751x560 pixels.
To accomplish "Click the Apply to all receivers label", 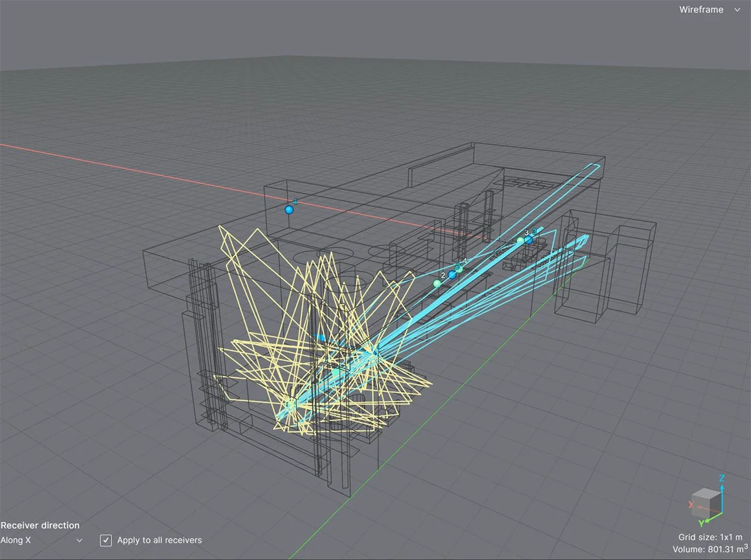I will coord(159,541).
